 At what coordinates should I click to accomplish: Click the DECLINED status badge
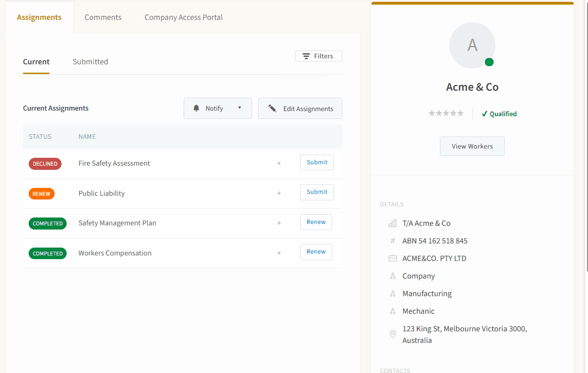pos(45,164)
